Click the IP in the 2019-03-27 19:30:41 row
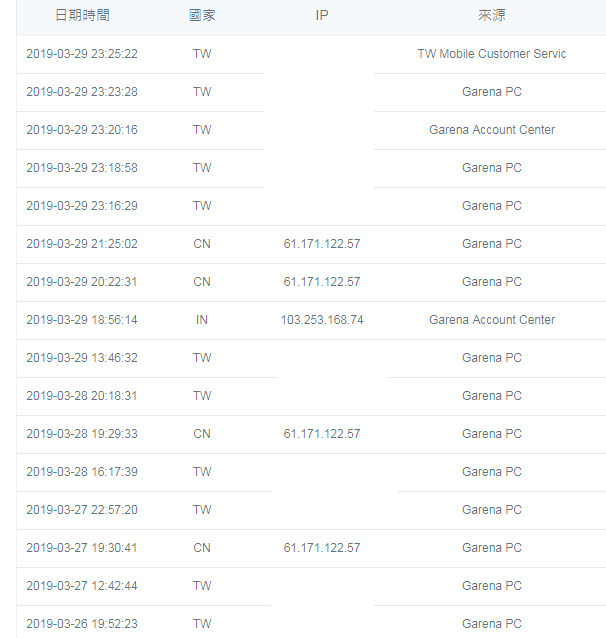The image size is (606, 638). pyautogui.click(x=322, y=548)
